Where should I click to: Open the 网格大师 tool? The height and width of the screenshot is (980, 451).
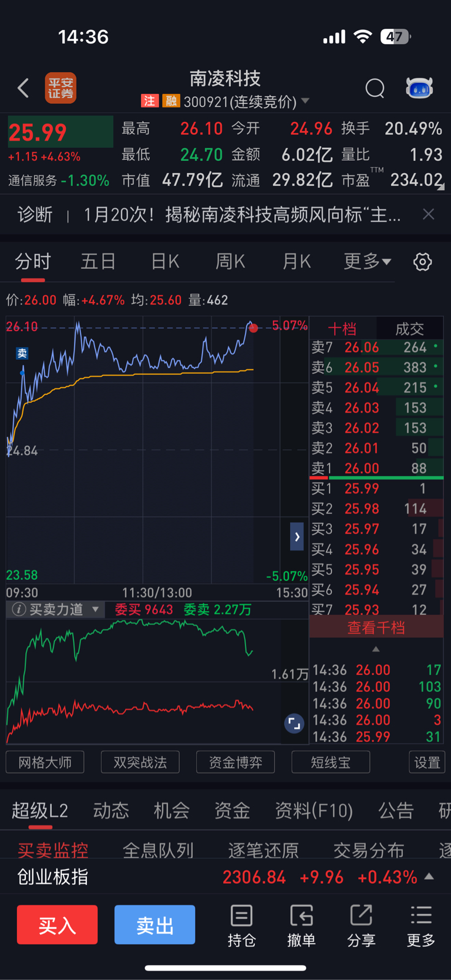pos(45,762)
